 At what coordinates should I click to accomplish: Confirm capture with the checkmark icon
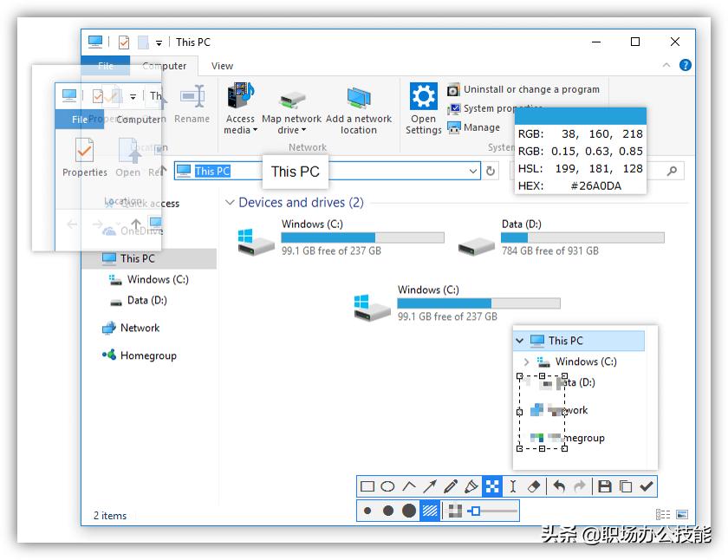[647, 487]
